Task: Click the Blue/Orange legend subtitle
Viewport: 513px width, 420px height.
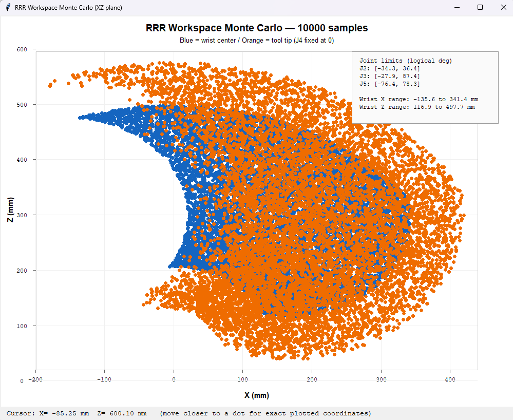Action: (x=257, y=40)
